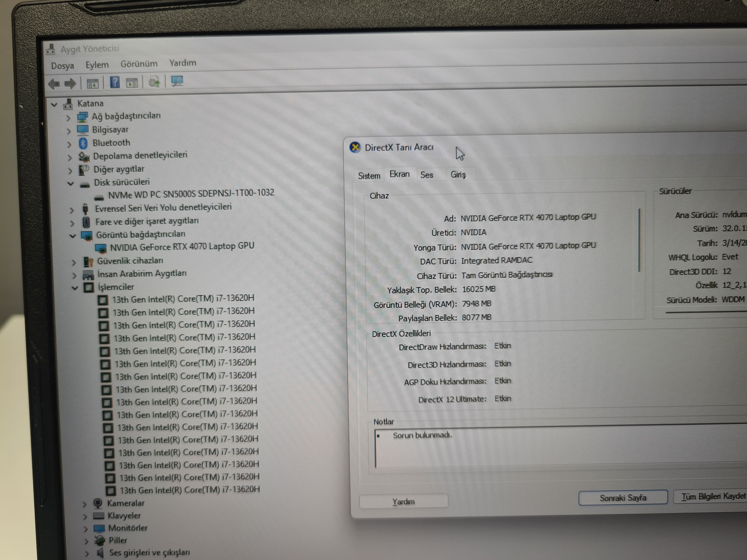Click the scan for hardware changes icon
Image resolution: width=747 pixels, height=560 pixels.
(177, 81)
